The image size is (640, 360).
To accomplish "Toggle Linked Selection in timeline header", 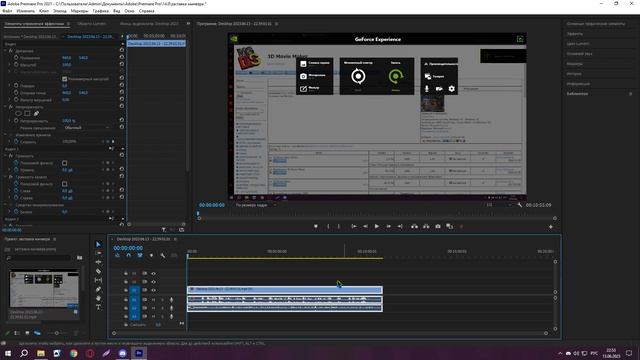I will coord(140,256).
